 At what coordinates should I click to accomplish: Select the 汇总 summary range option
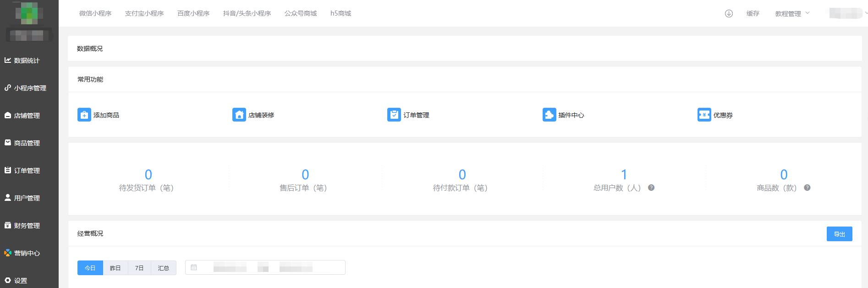[164, 268]
